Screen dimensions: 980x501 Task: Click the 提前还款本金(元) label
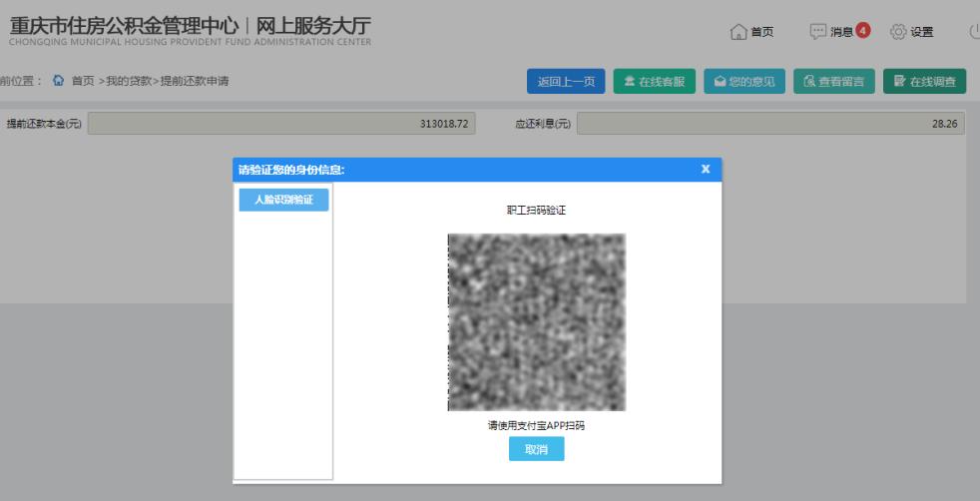[44, 124]
